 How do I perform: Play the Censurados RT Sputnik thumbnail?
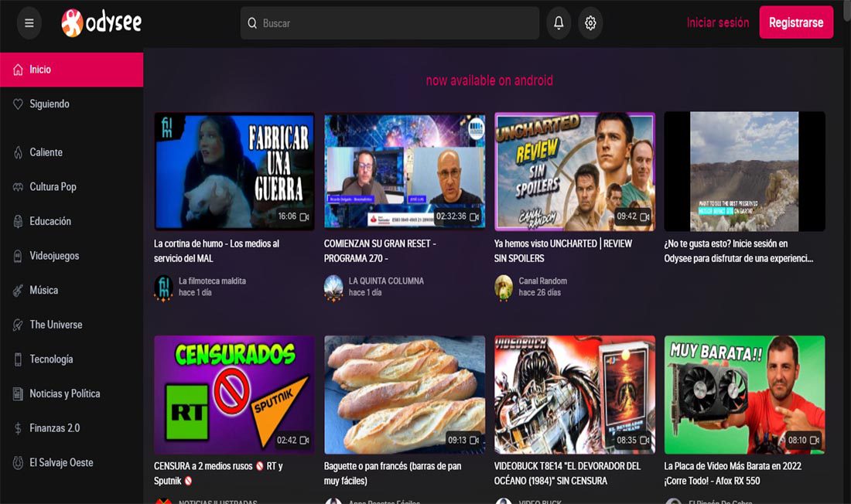tap(234, 394)
